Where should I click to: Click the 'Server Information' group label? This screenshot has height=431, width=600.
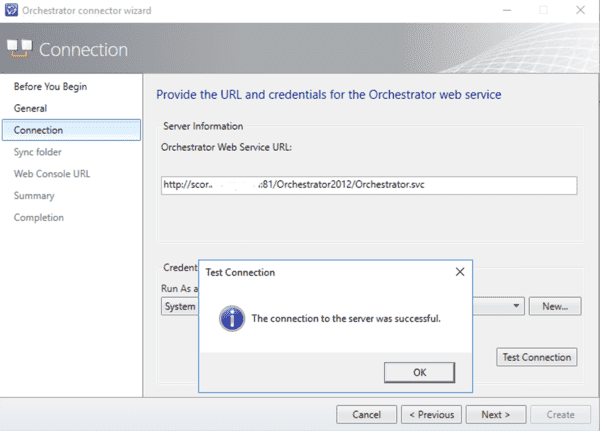click(203, 126)
